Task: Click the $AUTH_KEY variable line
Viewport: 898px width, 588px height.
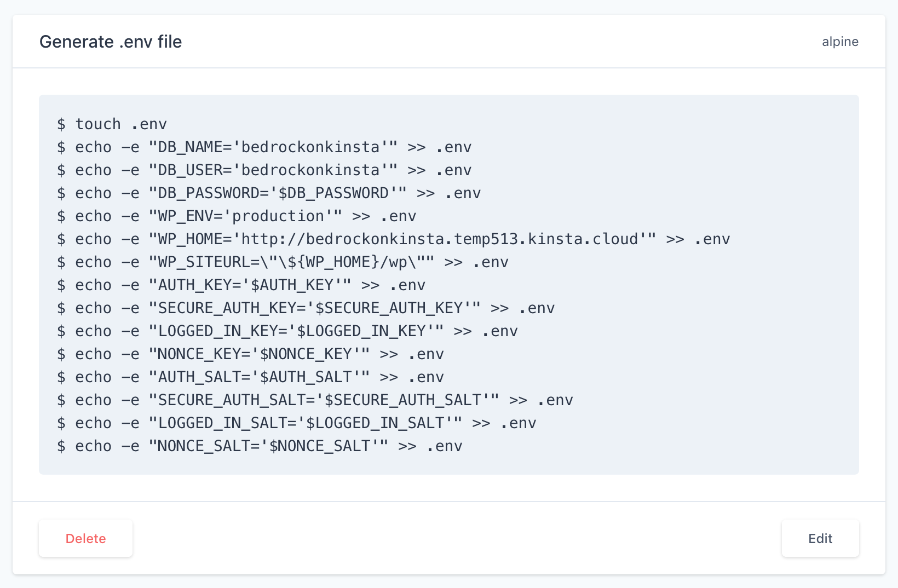Action: pyautogui.click(x=291, y=285)
